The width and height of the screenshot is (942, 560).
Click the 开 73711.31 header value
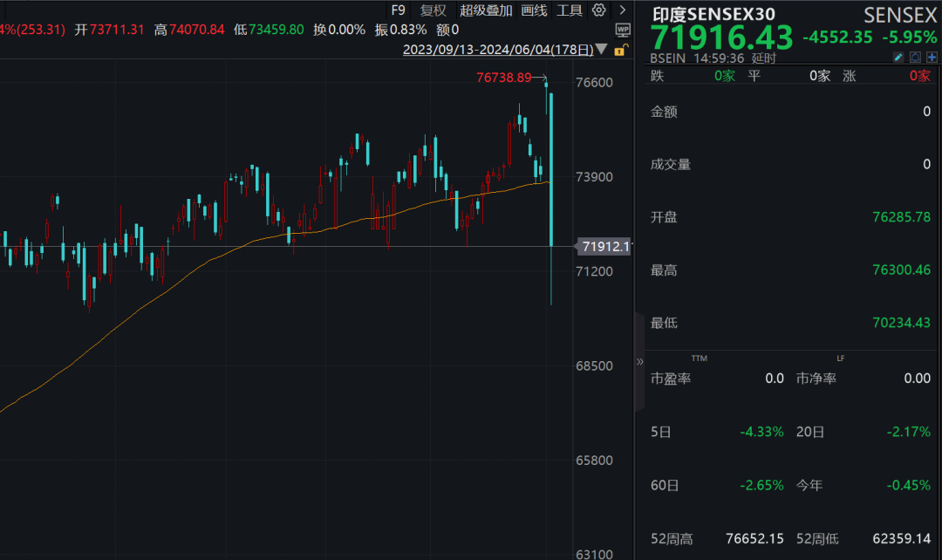109,30
